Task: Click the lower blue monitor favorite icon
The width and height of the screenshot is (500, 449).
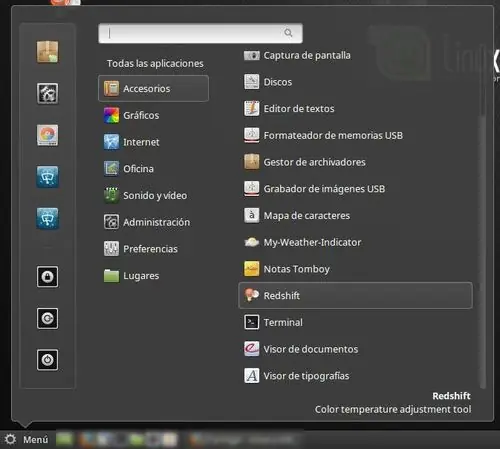Action: coord(47,218)
